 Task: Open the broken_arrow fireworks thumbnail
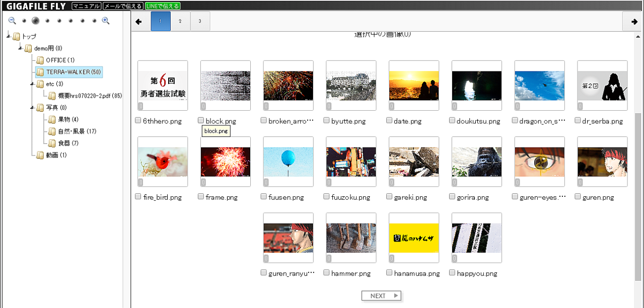tap(288, 86)
